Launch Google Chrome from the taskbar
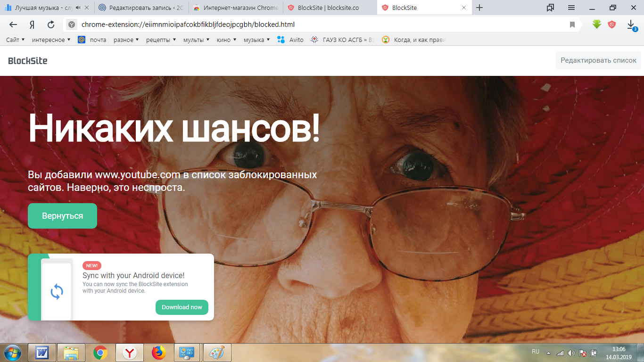The width and height of the screenshot is (644, 362). coord(100,353)
